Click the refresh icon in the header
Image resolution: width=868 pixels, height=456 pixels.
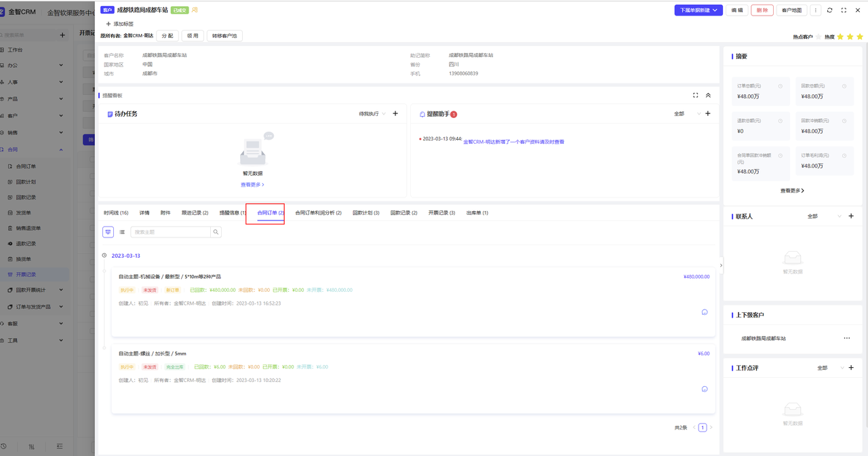tap(829, 10)
